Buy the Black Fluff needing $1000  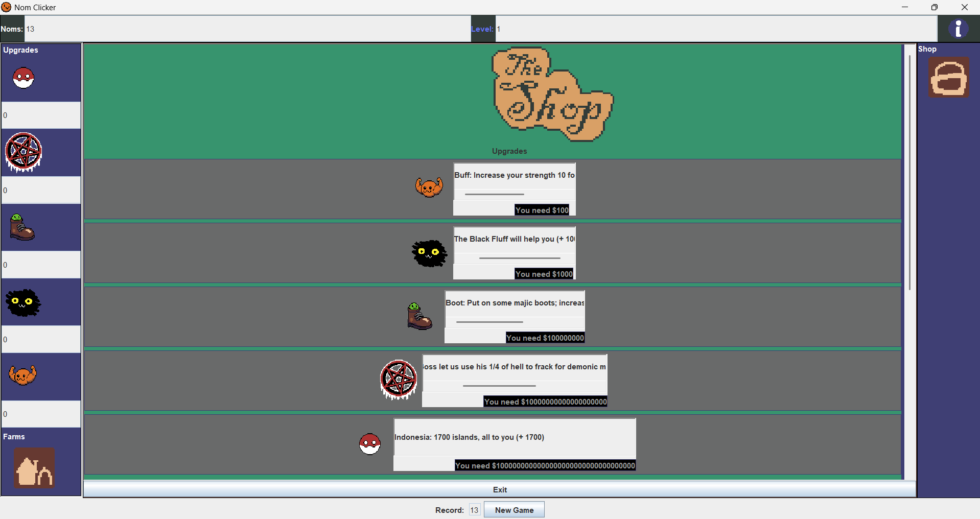544,274
